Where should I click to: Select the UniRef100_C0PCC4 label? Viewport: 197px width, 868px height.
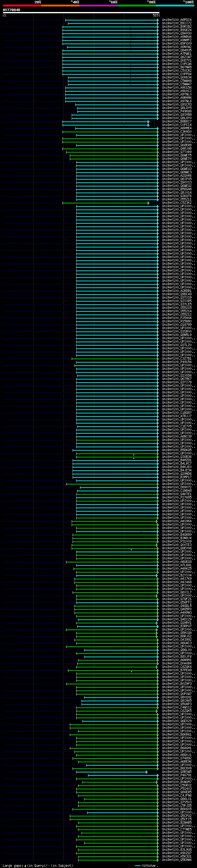pos(176,125)
